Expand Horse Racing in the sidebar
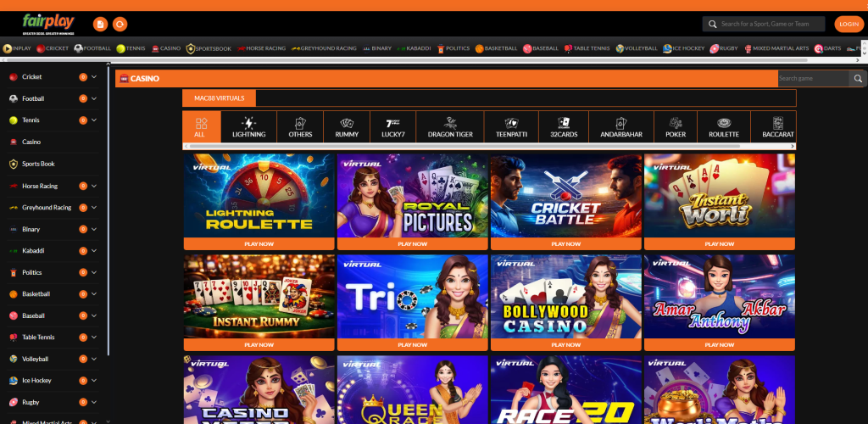This screenshot has height=424, width=868. (94, 186)
